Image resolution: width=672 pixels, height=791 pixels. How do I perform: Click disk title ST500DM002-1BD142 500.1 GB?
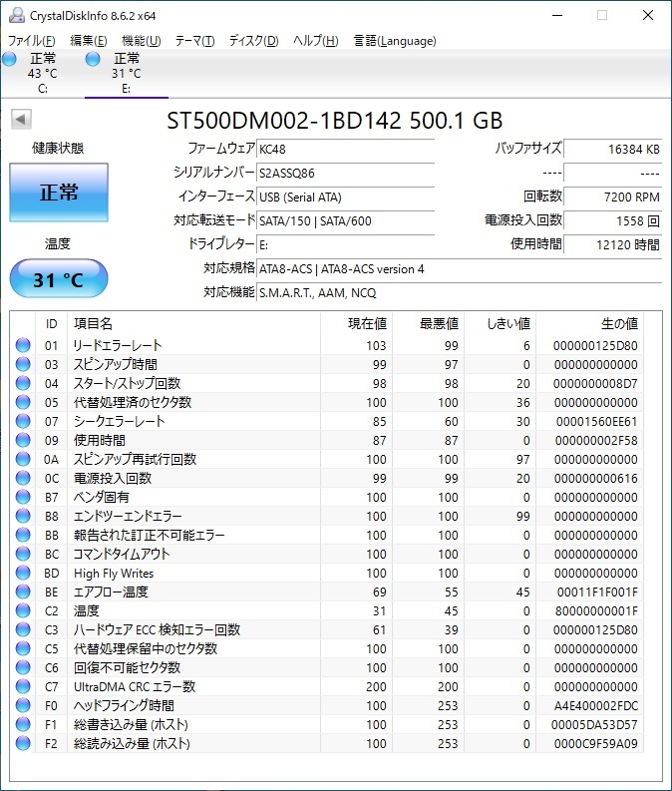click(335, 120)
